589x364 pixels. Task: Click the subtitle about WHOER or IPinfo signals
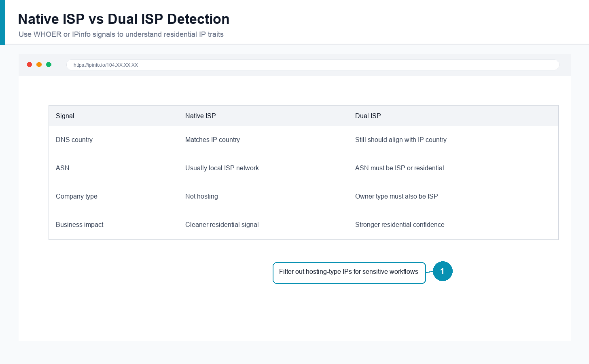click(x=121, y=34)
